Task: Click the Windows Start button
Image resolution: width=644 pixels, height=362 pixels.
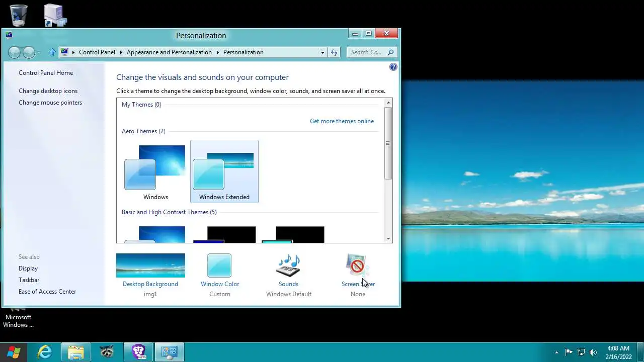Action: click(x=14, y=352)
